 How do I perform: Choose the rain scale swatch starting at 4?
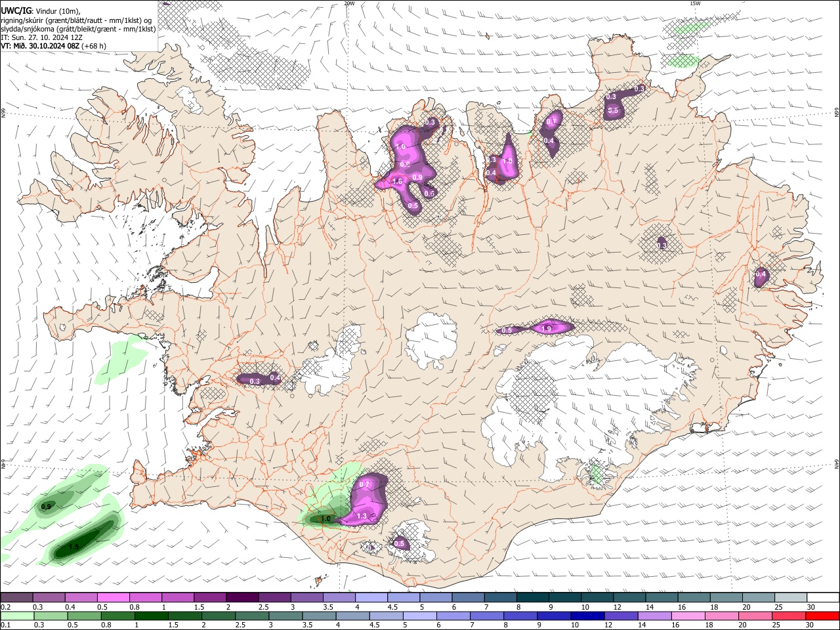[x=352, y=616]
